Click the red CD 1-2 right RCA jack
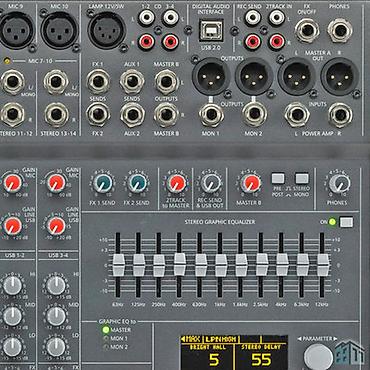 (146, 42)
